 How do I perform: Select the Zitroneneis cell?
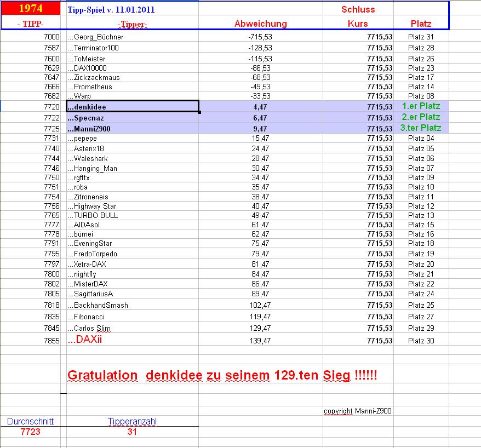point(133,197)
